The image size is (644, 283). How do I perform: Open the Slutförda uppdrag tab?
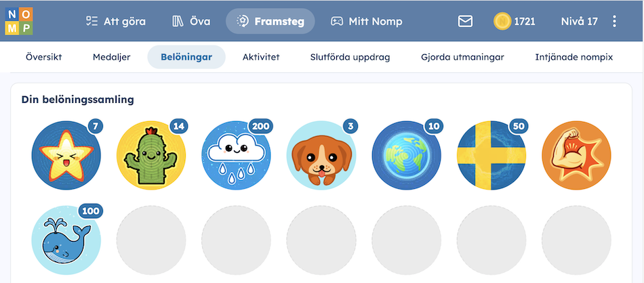tap(350, 57)
